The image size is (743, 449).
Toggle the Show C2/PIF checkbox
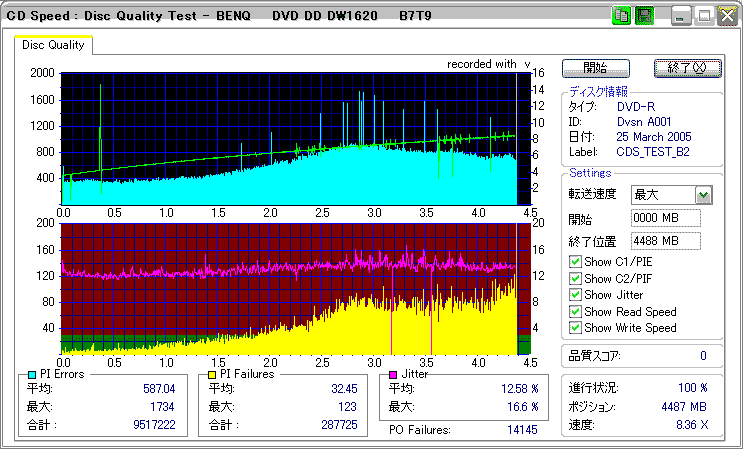[x=575, y=279]
